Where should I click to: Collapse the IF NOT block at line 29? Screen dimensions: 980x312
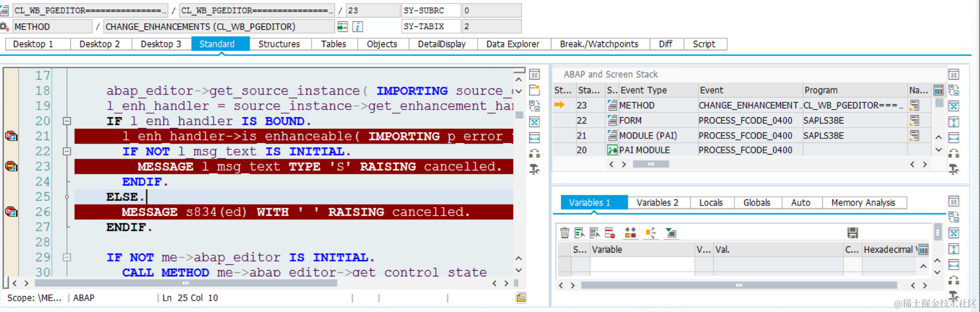pos(67,257)
